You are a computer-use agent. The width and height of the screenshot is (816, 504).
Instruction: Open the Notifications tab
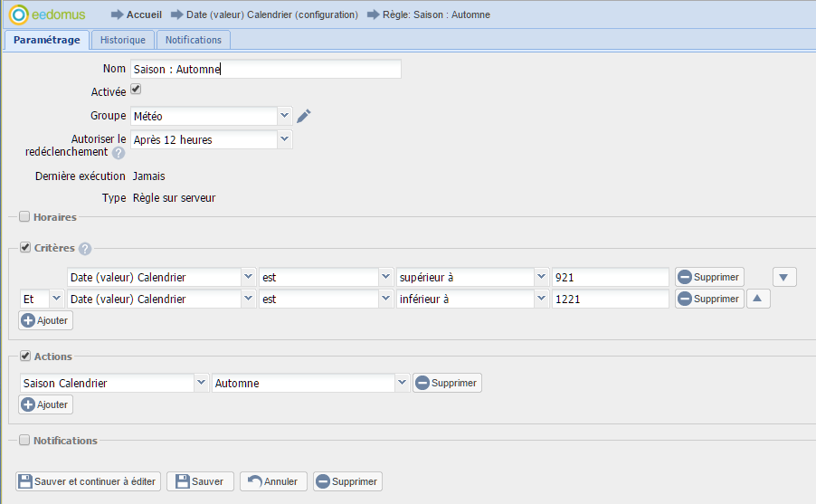(x=194, y=40)
